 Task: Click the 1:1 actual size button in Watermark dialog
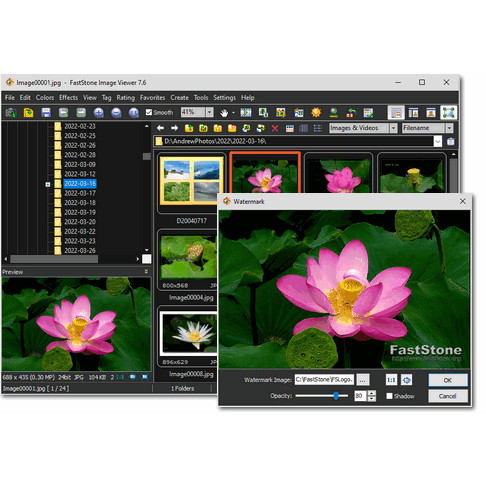pyautogui.click(x=391, y=380)
